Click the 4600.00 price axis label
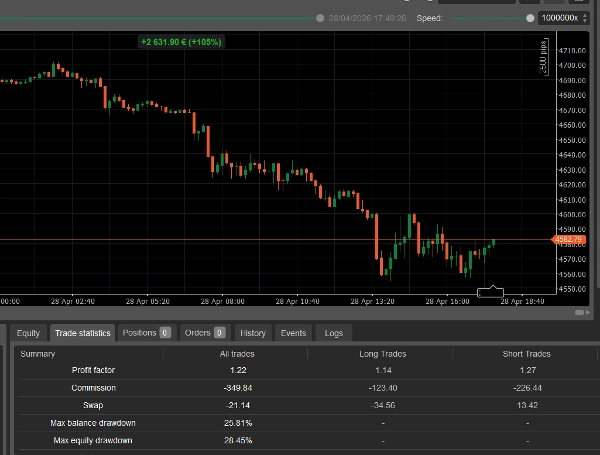 point(572,215)
